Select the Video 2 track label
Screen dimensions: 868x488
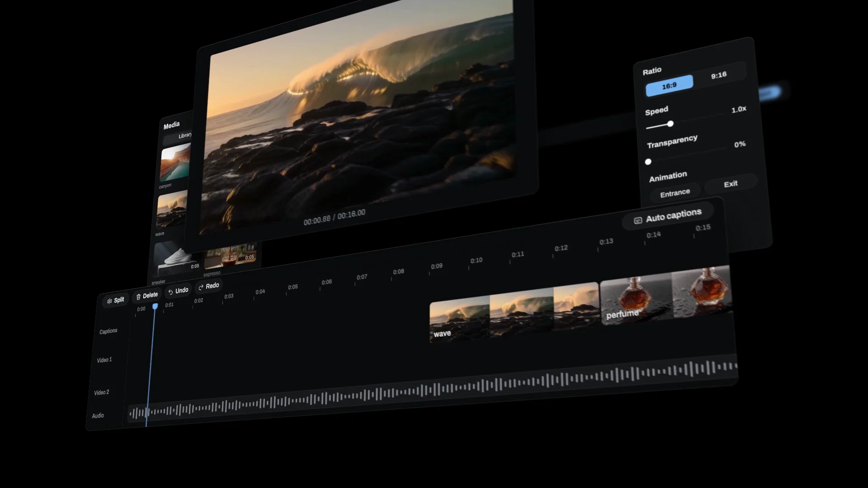click(102, 392)
